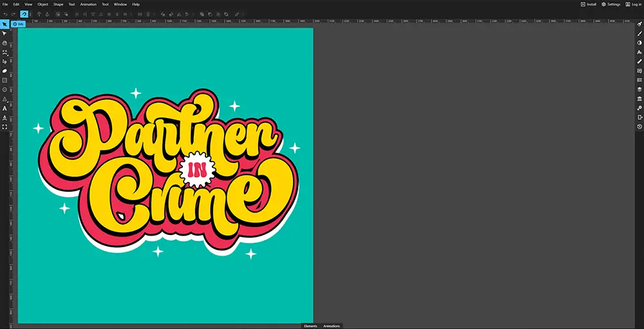644x329 pixels.
Task: Open the Object menu
Action: pyautogui.click(x=43, y=4)
